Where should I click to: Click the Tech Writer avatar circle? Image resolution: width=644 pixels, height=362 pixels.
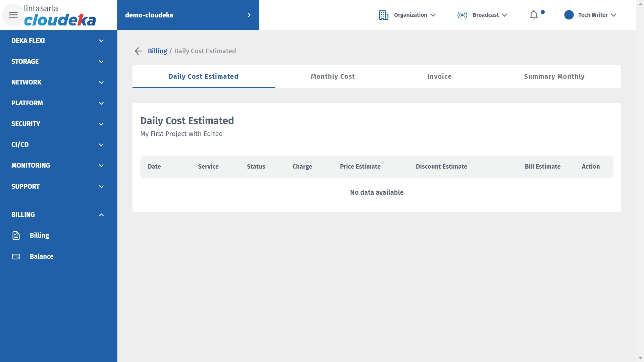569,15
